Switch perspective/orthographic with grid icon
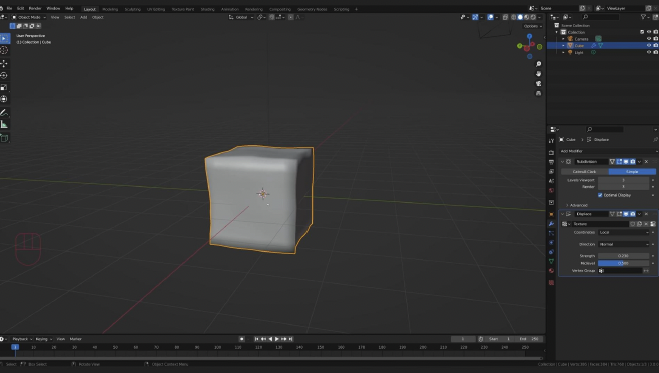The height and width of the screenshot is (373, 659). coord(538,93)
